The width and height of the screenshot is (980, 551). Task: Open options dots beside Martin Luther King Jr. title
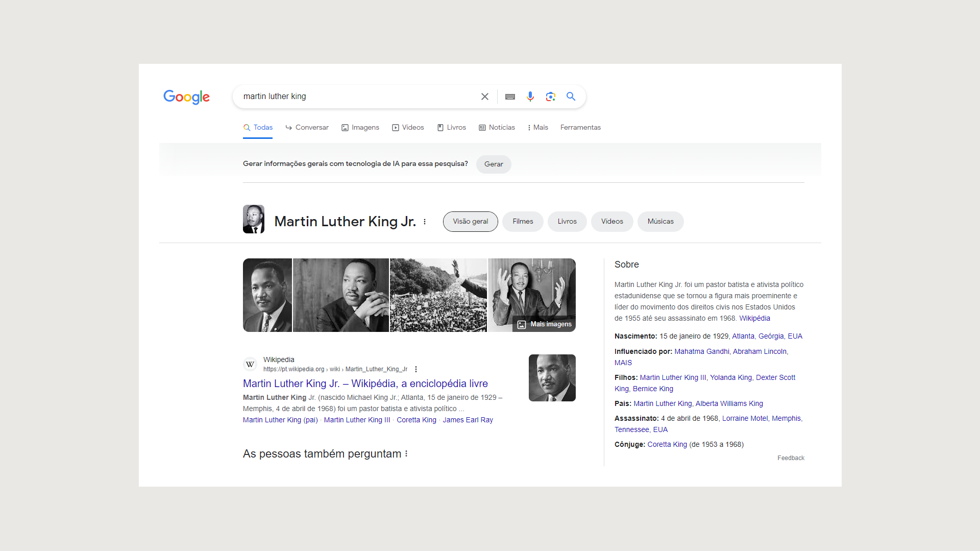point(425,222)
